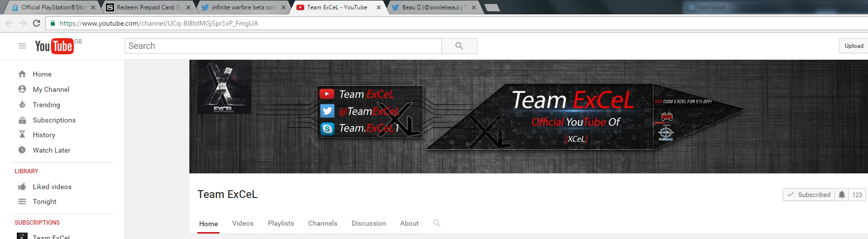The image size is (868, 239).
Task: Open the channel About tab
Action: click(409, 223)
